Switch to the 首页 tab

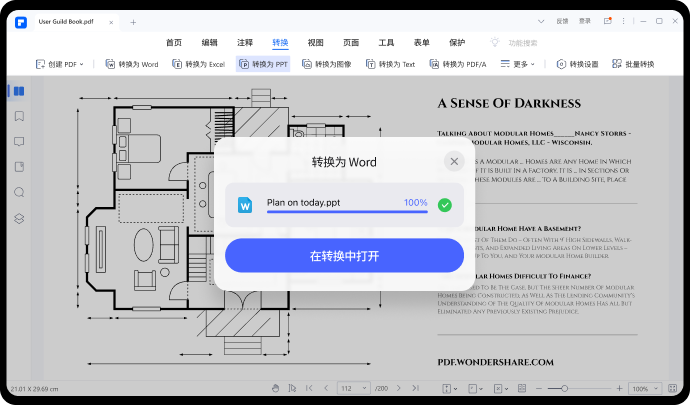click(x=174, y=43)
